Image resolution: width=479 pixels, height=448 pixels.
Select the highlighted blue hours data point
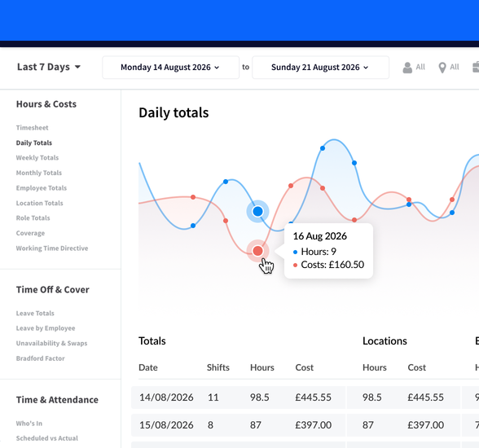pyautogui.click(x=257, y=211)
